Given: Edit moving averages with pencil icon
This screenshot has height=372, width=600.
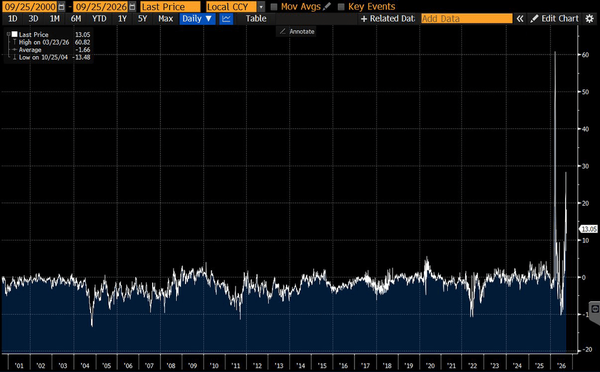Looking at the screenshot, I should [x=326, y=7].
